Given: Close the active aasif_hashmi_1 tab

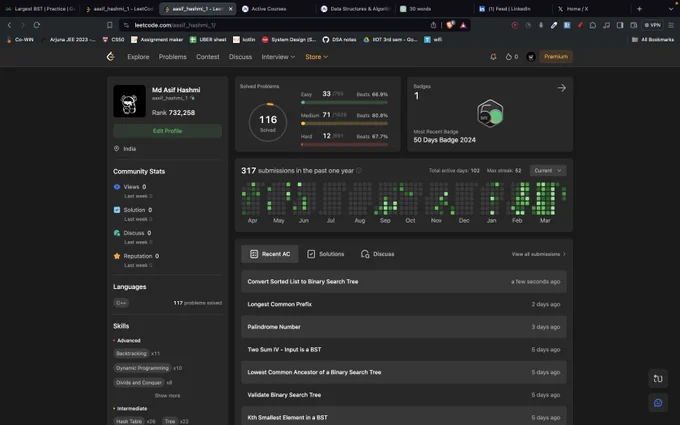Looking at the screenshot, I should click(x=230, y=9).
